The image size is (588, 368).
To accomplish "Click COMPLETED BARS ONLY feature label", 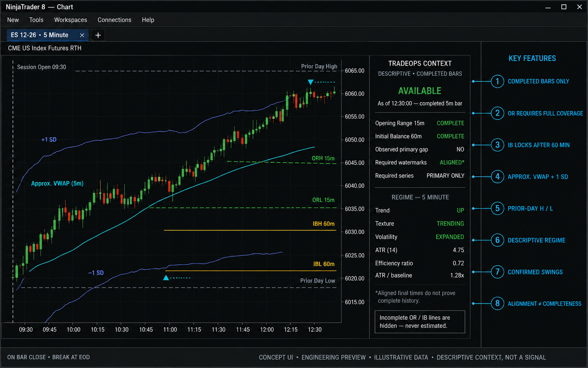I will [x=538, y=81].
